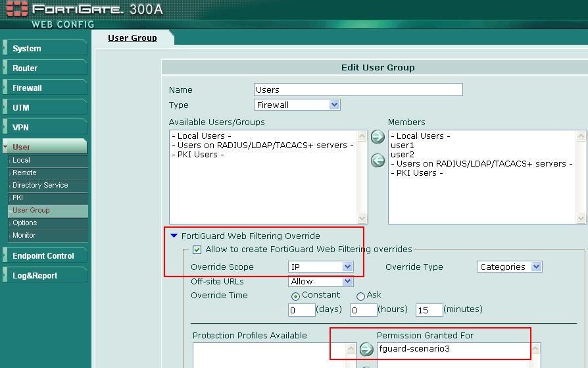Open the Remote submenu item
The height and width of the screenshot is (368, 588).
point(48,172)
